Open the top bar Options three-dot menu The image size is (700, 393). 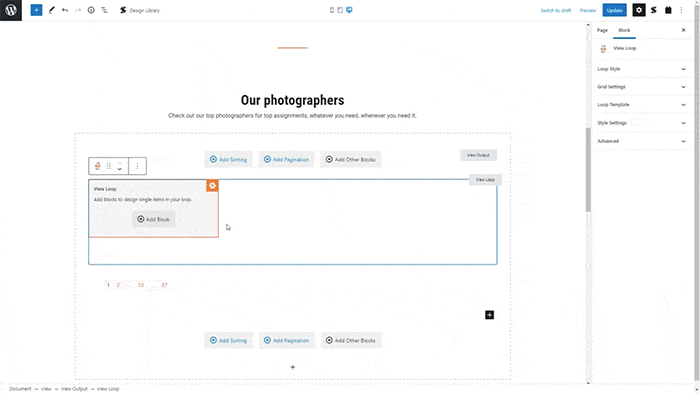[681, 10]
